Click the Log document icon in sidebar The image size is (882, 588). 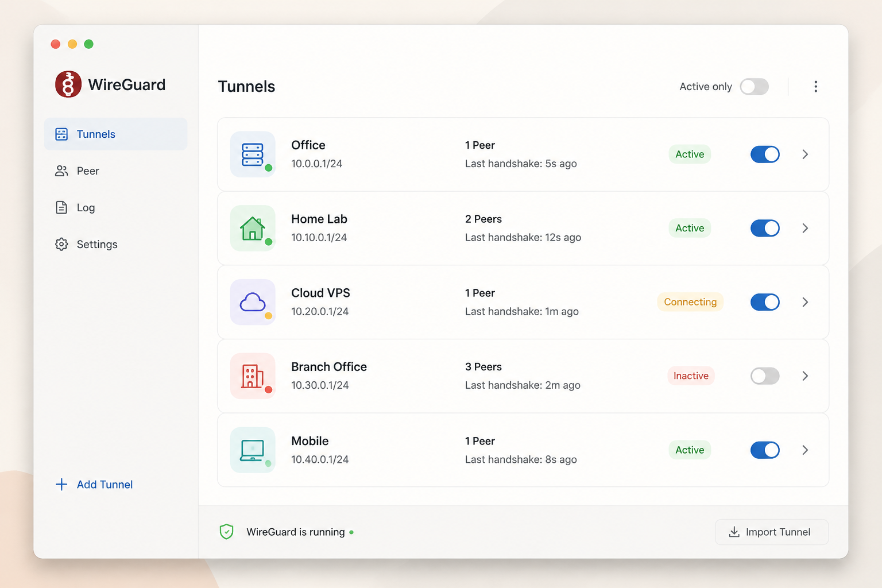click(61, 207)
